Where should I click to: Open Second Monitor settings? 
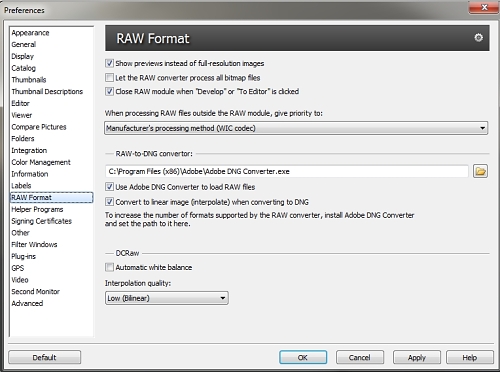[35, 291]
